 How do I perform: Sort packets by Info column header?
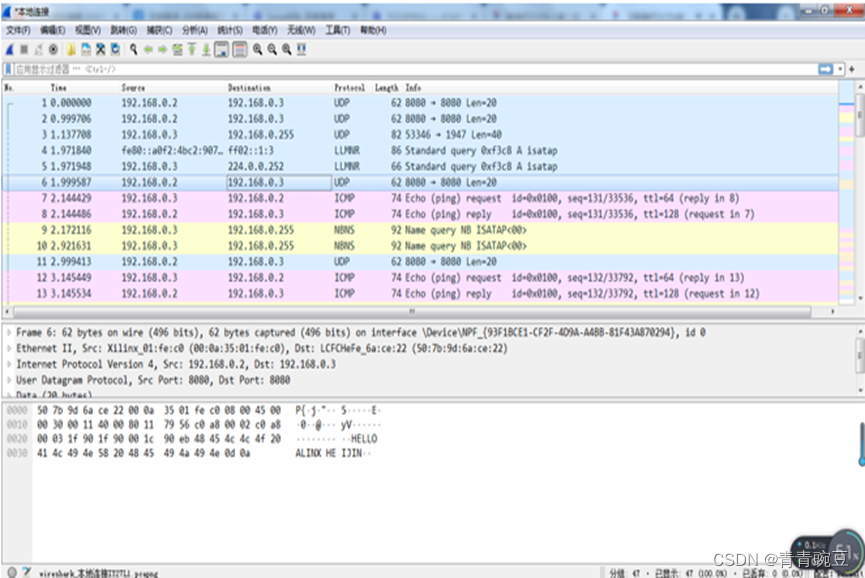[x=413, y=88]
